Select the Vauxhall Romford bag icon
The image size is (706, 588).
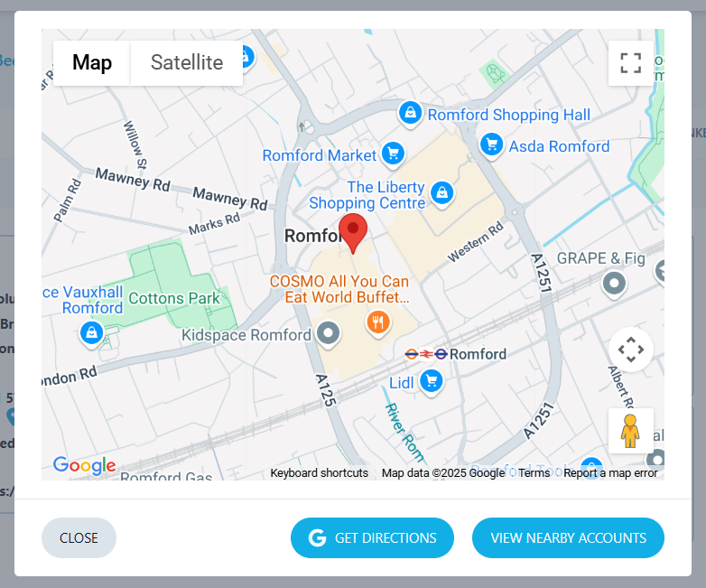click(92, 334)
